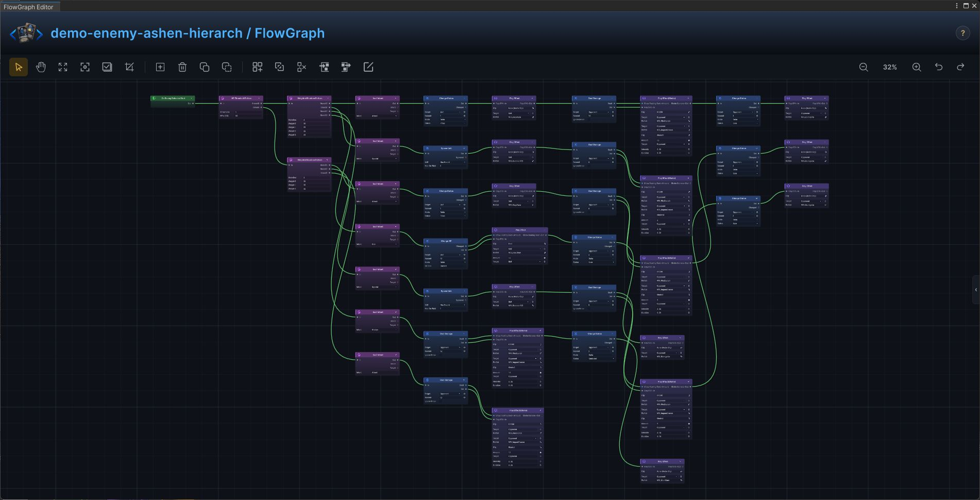Delete selection with the trash icon
Screen dimensions: 980x500
coord(182,67)
